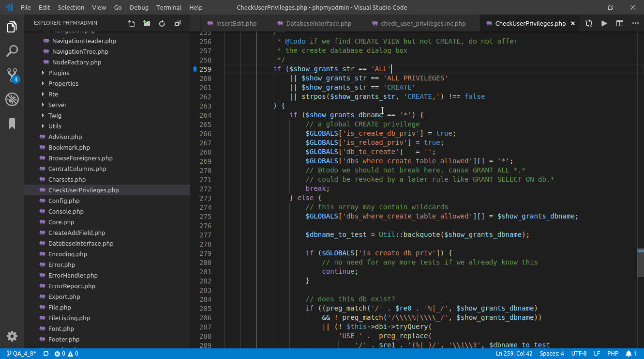Refresh the Explorer file tree
644x359 pixels.
click(x=162, y=23)
